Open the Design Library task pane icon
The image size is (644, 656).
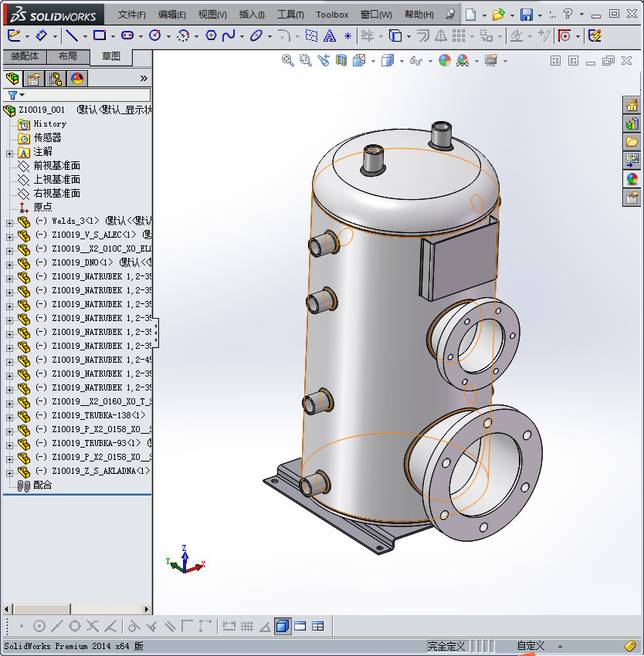632,123
